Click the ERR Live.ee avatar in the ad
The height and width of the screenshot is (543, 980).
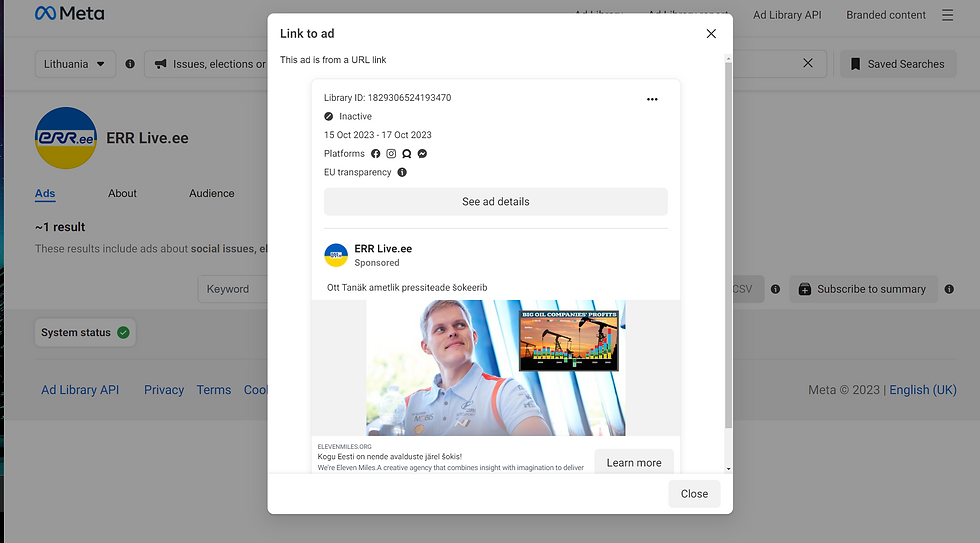[336, 255]
